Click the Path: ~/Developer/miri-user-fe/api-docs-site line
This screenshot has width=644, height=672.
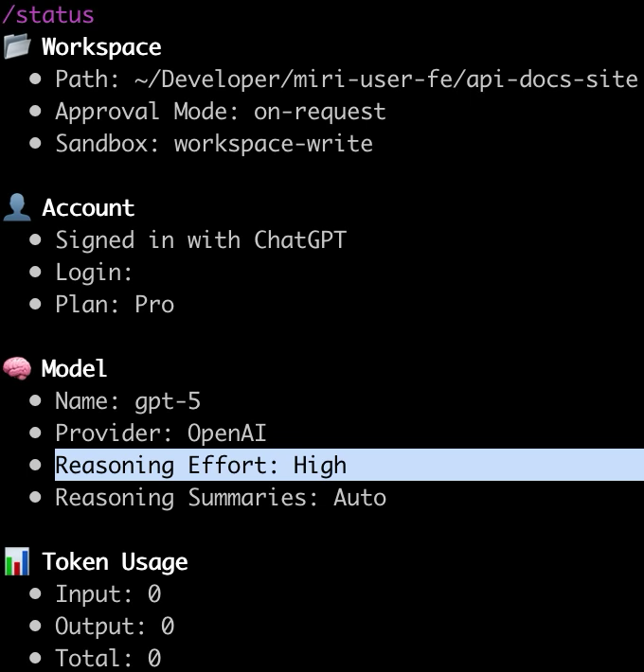347,80
